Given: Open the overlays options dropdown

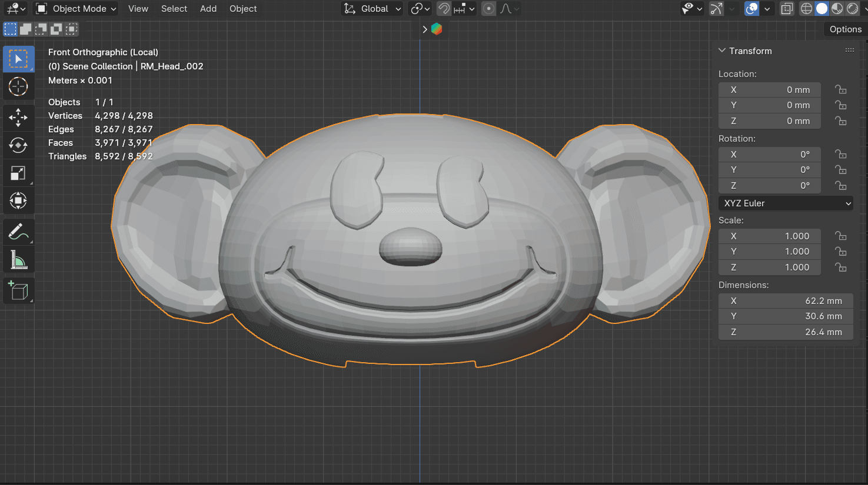Looking at the screenshot, I should coord(767,9).
